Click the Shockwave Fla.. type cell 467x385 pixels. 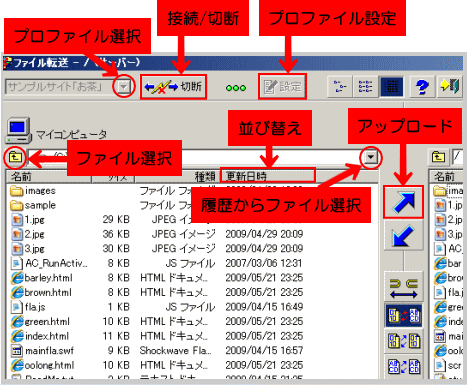(175, 351)
